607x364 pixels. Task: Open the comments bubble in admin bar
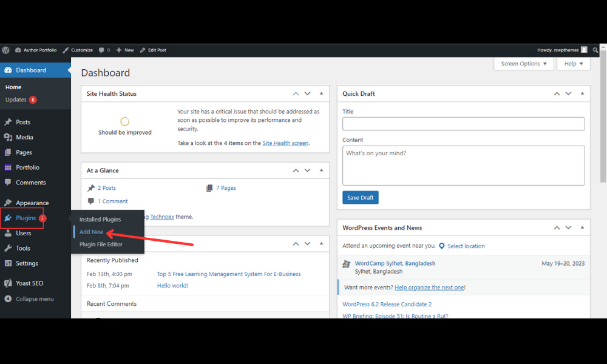pos(104,50)
